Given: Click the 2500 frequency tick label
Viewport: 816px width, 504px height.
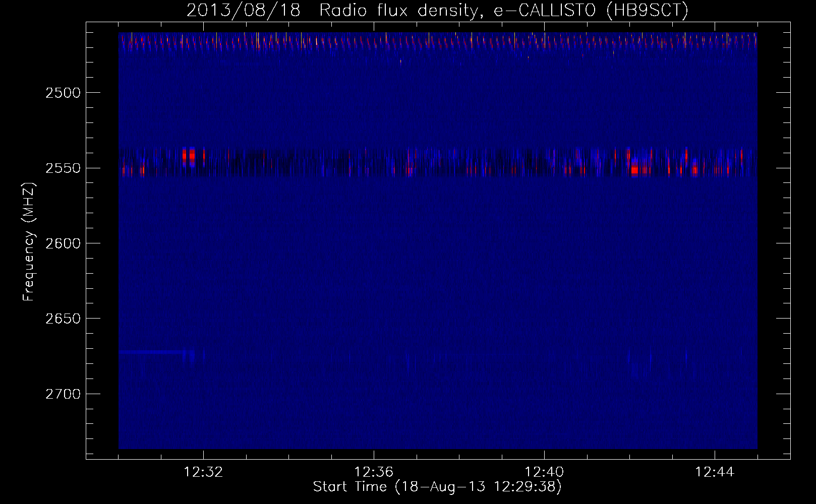Looking at the screenshot, I should tap(63, 93).
